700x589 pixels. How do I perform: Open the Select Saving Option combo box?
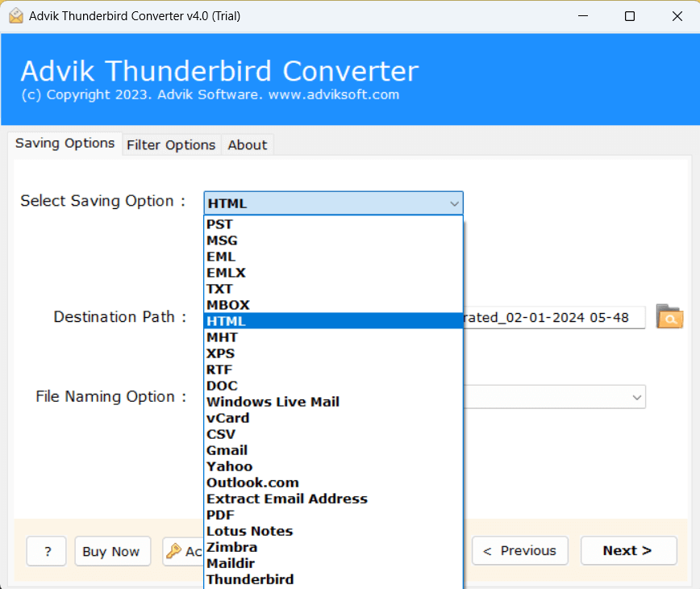point(334,203)
